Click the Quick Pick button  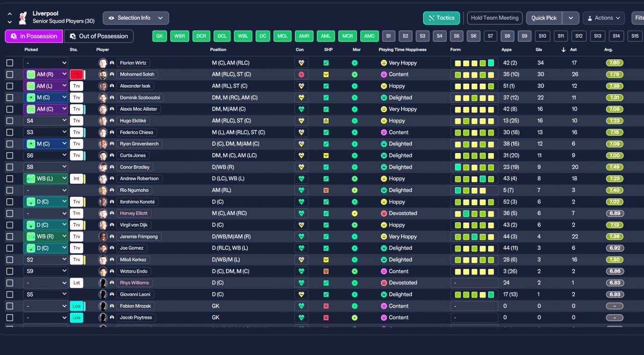coord(544,18)
